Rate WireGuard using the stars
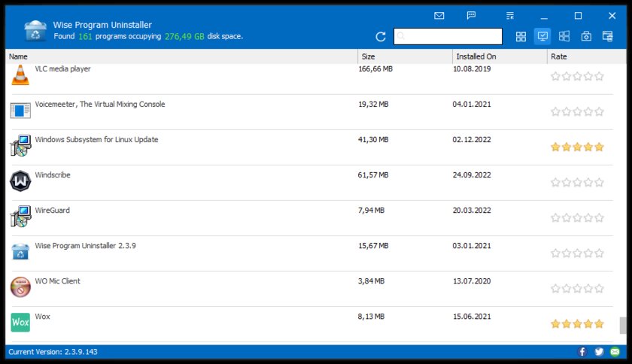Viewport: 632px width, 364px height. [x=577, y=218]
